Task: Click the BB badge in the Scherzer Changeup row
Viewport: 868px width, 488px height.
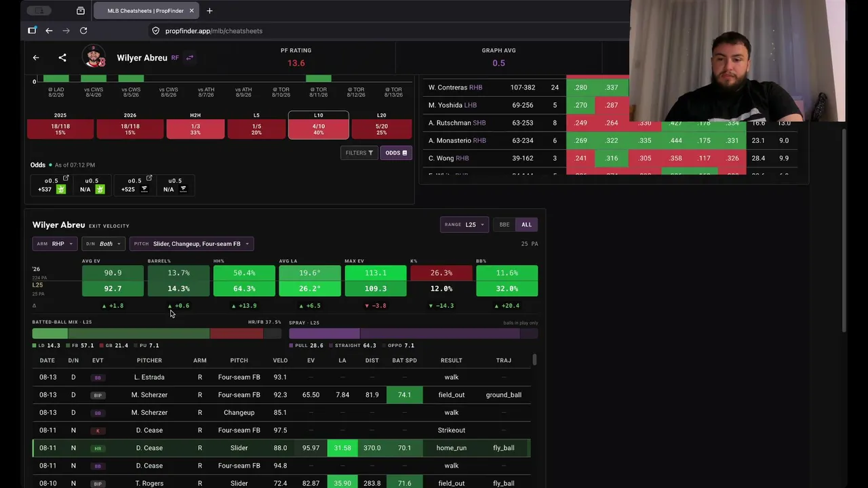Action: tap(98, 413)
